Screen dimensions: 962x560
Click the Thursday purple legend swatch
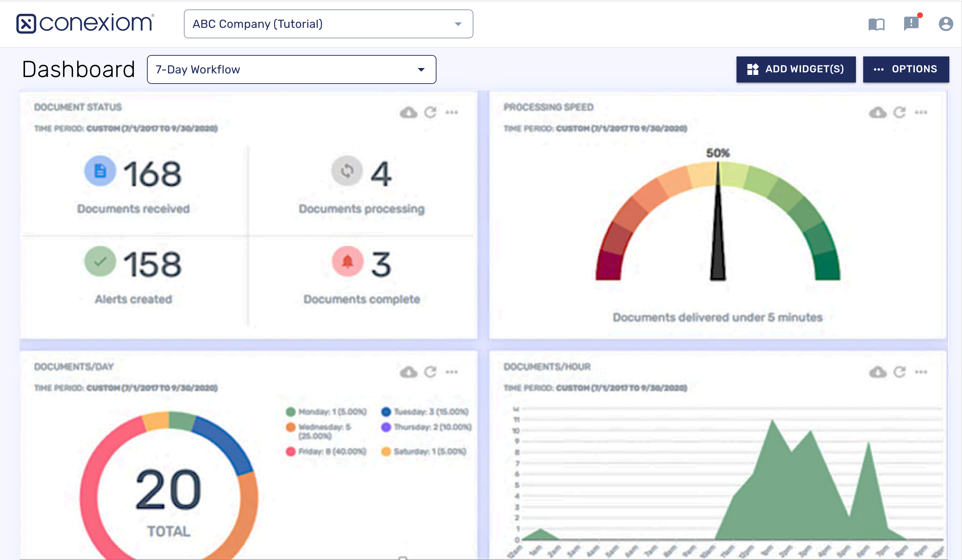point(386,427)
